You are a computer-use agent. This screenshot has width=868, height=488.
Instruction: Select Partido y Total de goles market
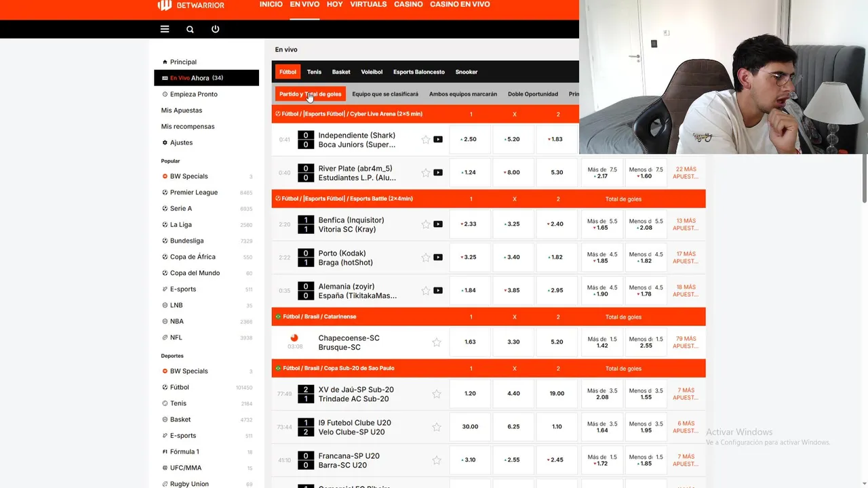point(311,94)
